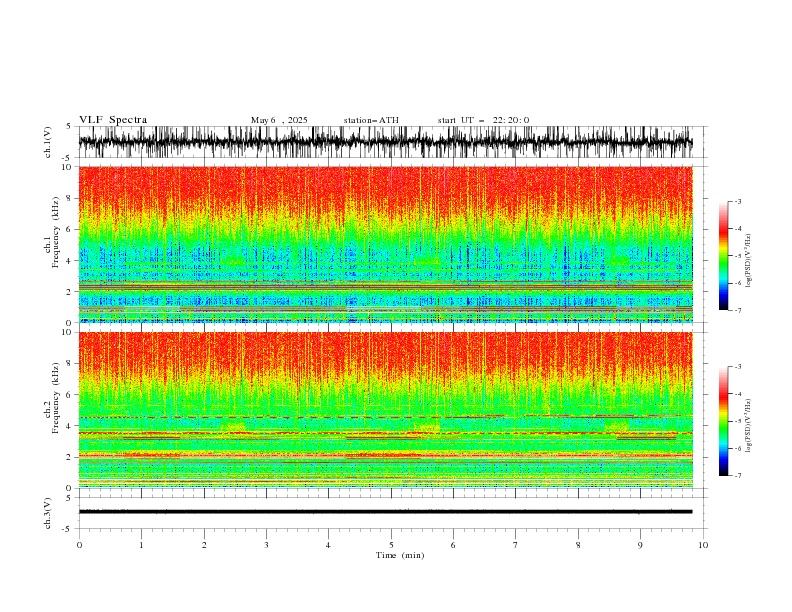Click the '0' tick on time axis

click(x=79, y=545)
